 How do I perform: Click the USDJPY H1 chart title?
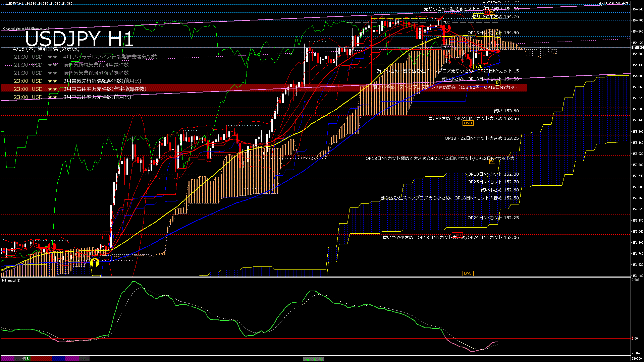[x=79, y=39]
